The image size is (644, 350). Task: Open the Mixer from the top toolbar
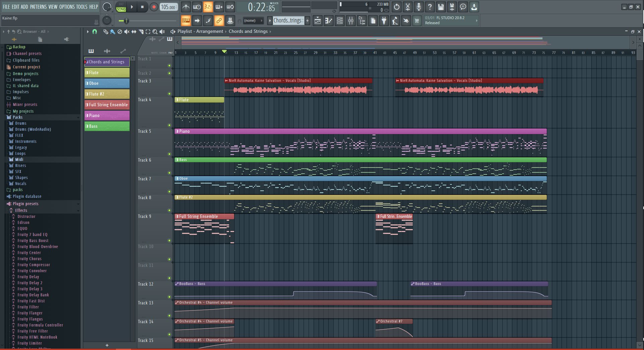point(351,20)
